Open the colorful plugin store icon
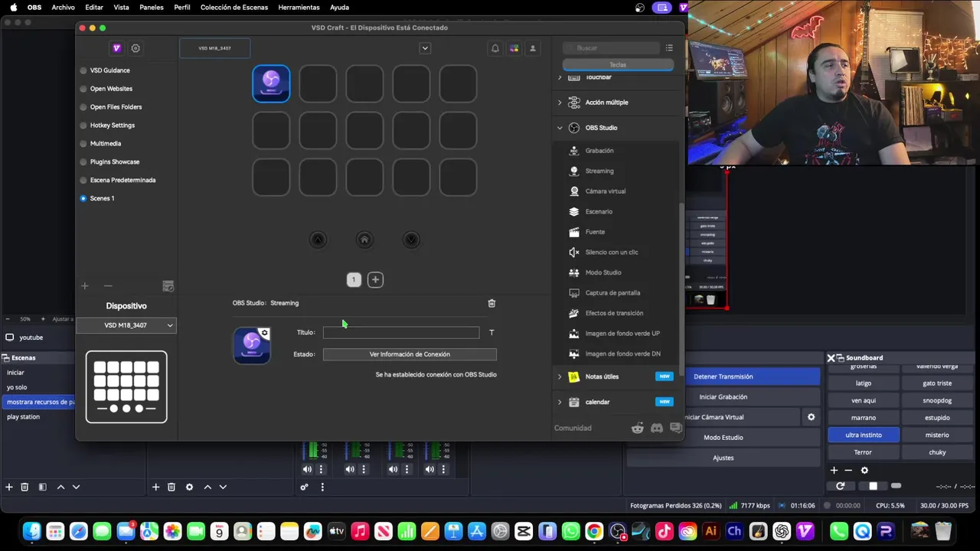This screenshot has width=980, height=551. click(514, 48)
